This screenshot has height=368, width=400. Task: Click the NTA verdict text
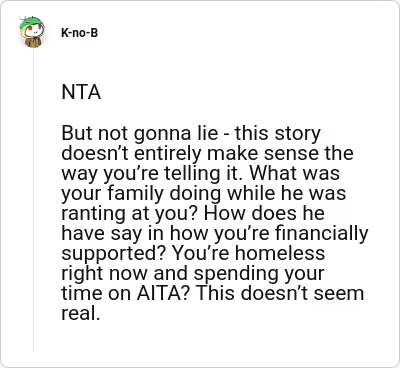pyautogui.click(x=81, y=92)
